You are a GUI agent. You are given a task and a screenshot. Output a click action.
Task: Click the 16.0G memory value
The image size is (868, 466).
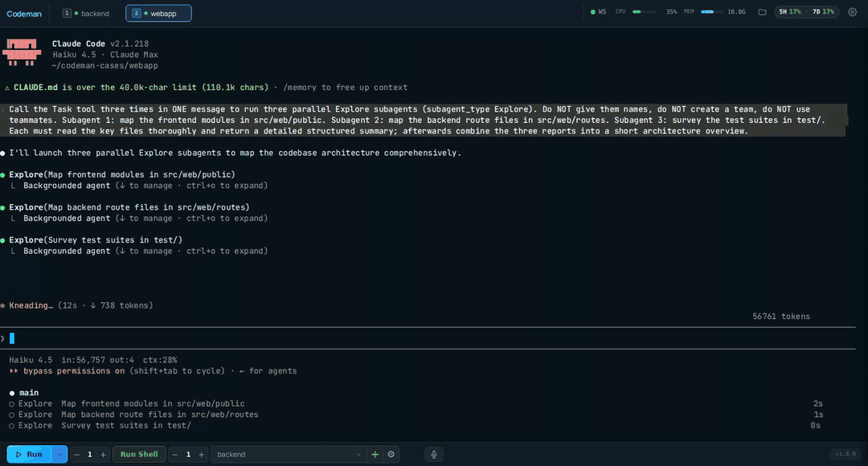(x=736, y=11)
